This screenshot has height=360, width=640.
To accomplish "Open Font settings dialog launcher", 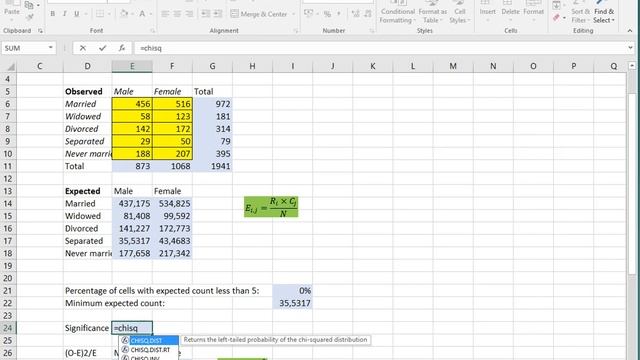I will point(152,31).
